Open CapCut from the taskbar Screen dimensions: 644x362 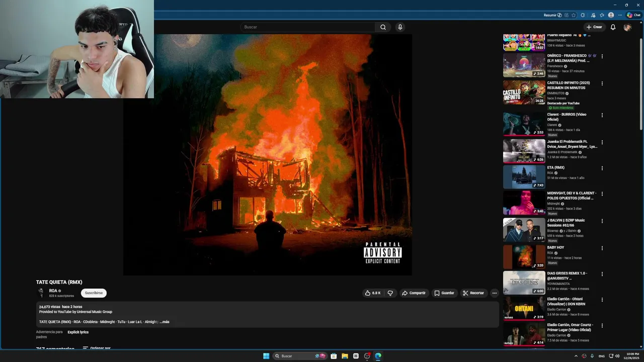pos(356,356)
